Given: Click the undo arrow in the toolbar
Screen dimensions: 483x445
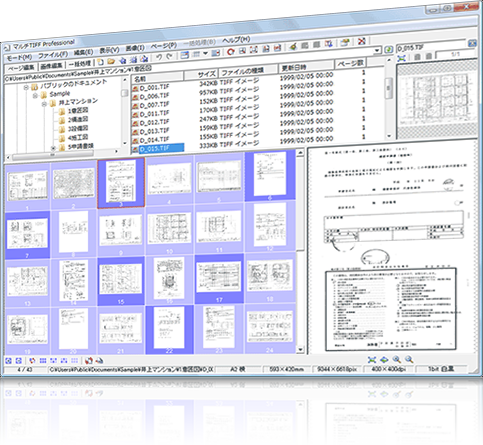Looking at the screenshot, I should click(x=159, y=57).
